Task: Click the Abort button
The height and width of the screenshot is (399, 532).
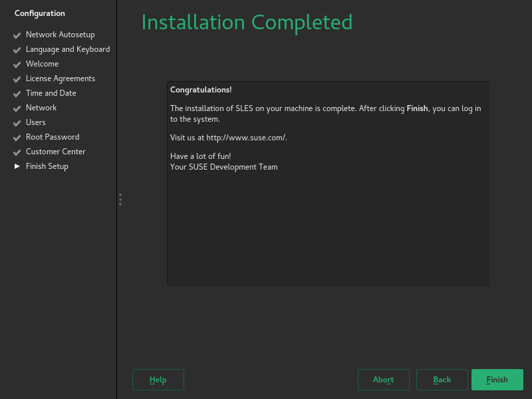Action: [x=383, y=380]
